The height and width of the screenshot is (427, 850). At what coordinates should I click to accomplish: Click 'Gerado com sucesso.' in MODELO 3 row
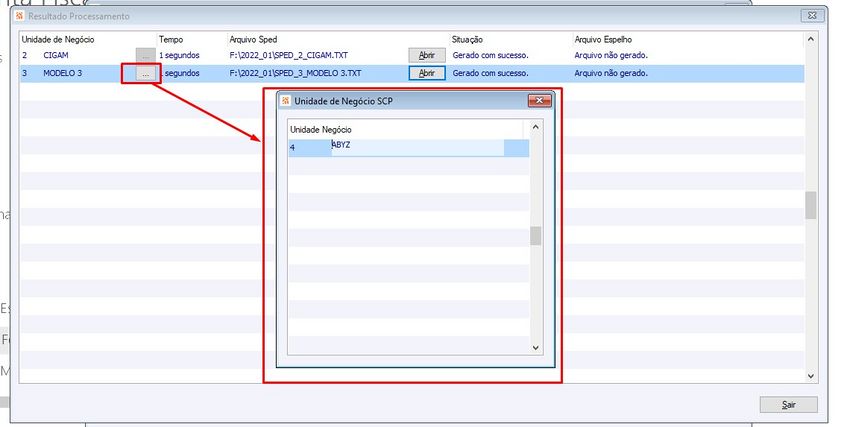click(490, 73)
